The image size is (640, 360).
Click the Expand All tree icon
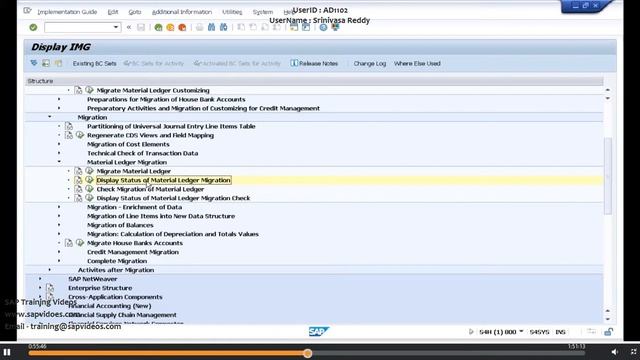pos(34,63)
